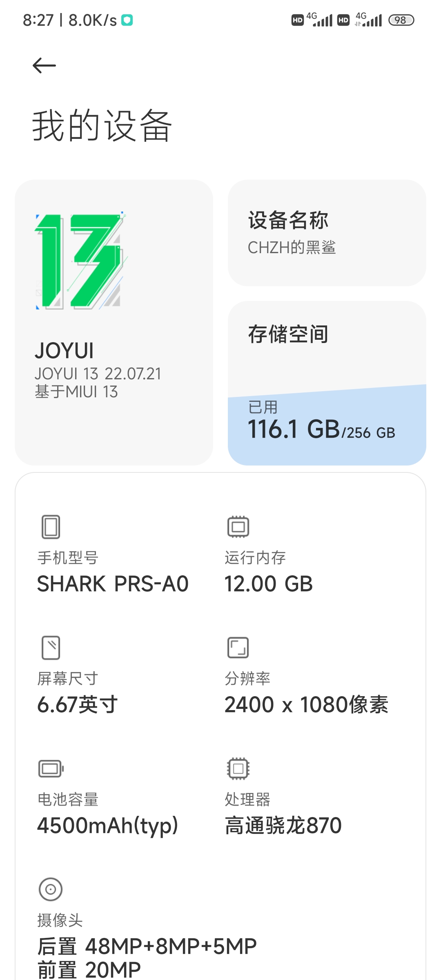Screen dimensions: 441x980
Task: Tap the 后置 48MP+8MP+5MP camera info
Action: click(x=147, y=946)
